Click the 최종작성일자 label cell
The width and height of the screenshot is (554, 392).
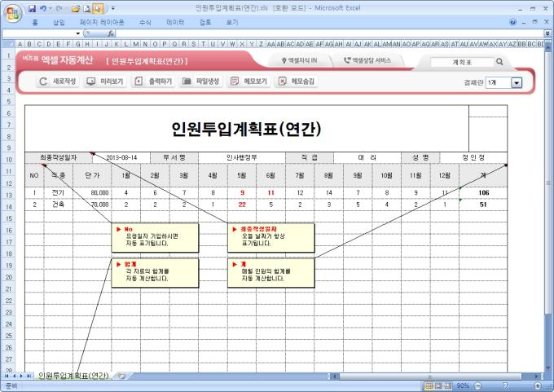pyautogui.click(x=59, y=157)
